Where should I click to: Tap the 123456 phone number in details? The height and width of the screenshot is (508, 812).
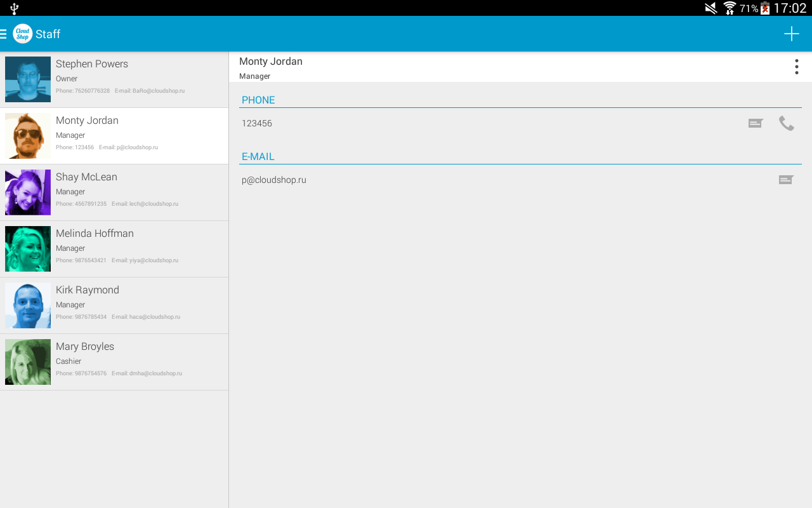pyautogui.click(x=257, y=123)
